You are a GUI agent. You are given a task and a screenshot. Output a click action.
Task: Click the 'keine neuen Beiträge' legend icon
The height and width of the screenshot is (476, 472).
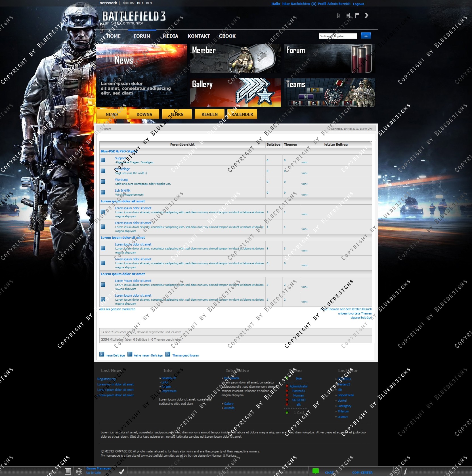pyautogui.click(x=130, y=354)
